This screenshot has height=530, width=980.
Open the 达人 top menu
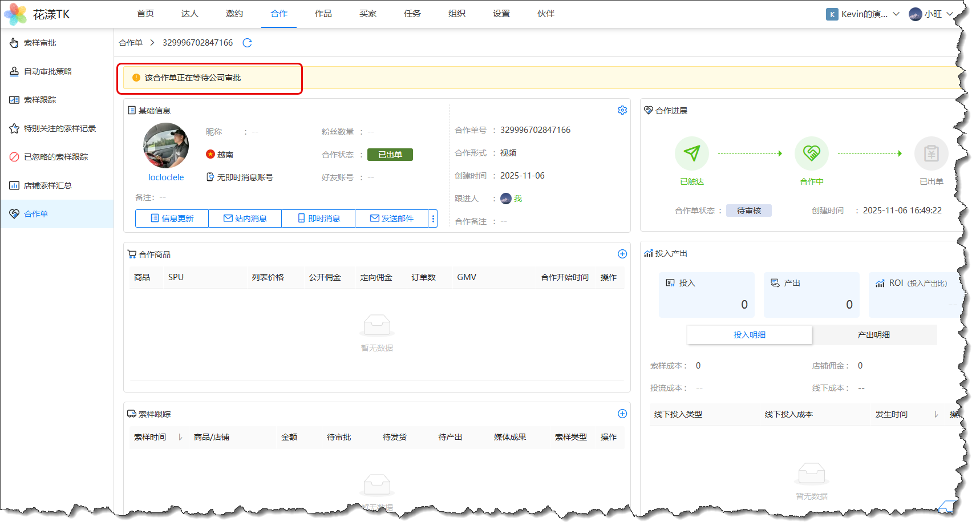click(x=189, y=14)
